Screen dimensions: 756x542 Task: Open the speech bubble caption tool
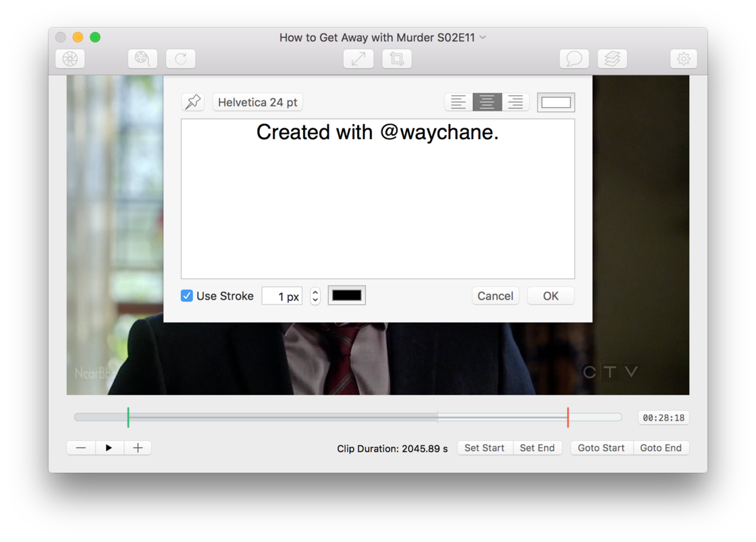pyautogui.click(x=574, y=59)
